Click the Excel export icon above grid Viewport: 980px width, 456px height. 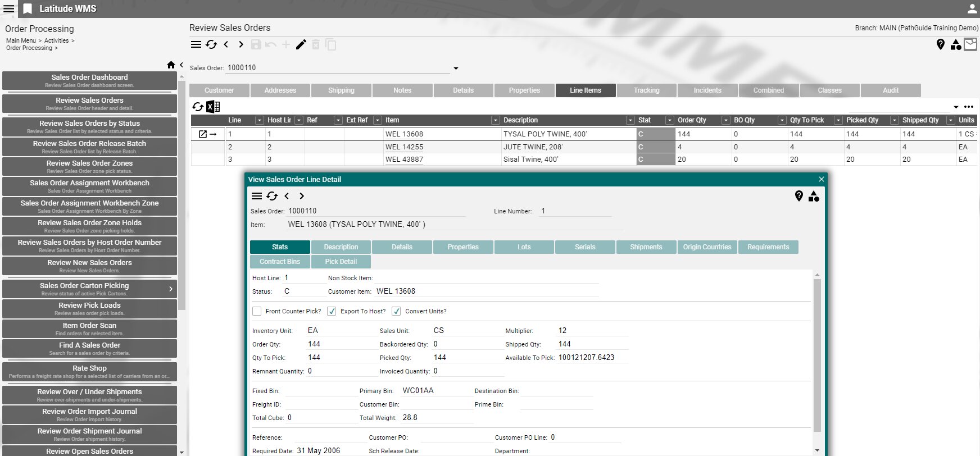pos(213,107)
